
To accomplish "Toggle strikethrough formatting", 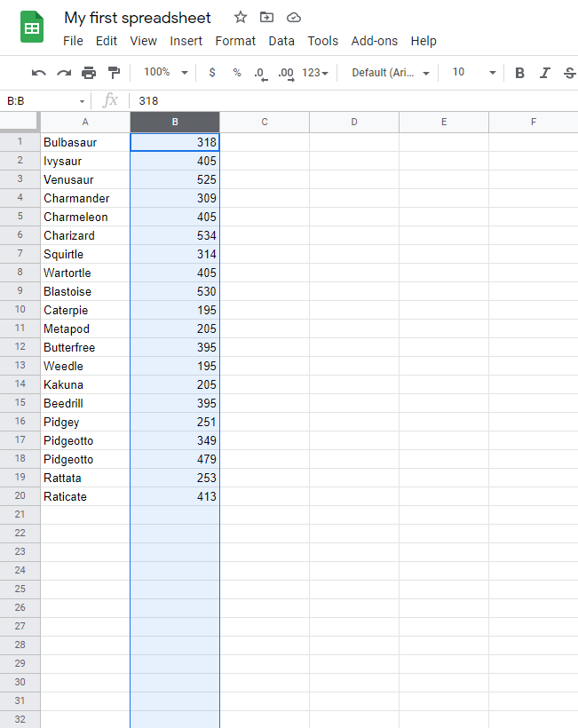I will pyautogui.click(x=569, y=73).
